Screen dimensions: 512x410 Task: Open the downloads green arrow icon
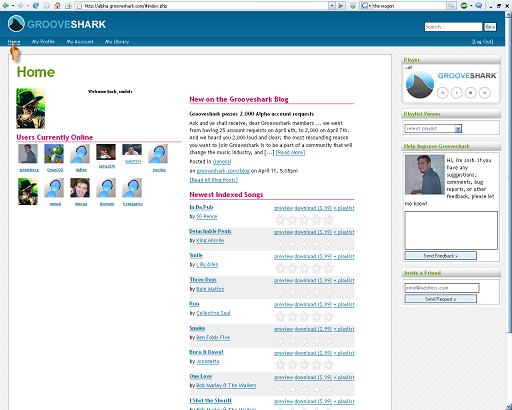tap(353, 6)
